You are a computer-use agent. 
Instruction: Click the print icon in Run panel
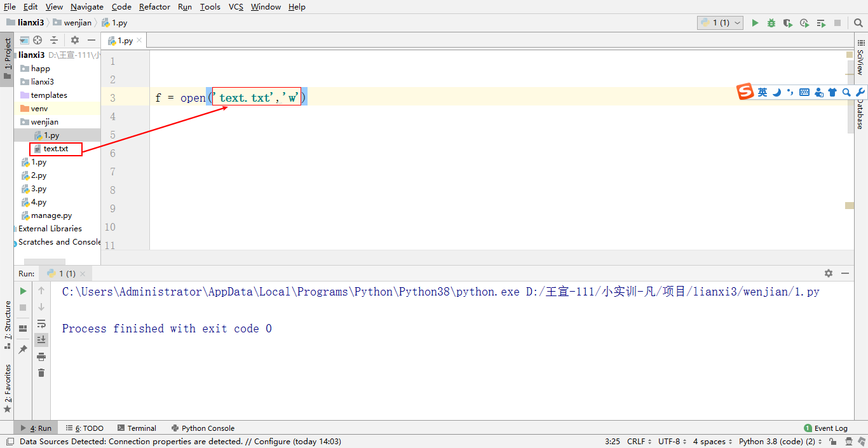(x=41, y=356)
